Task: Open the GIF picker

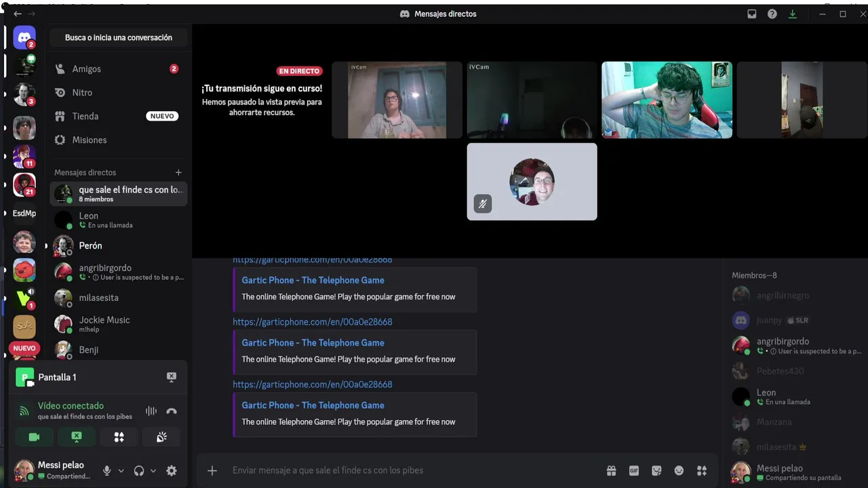Action: (x=634, y=470)
